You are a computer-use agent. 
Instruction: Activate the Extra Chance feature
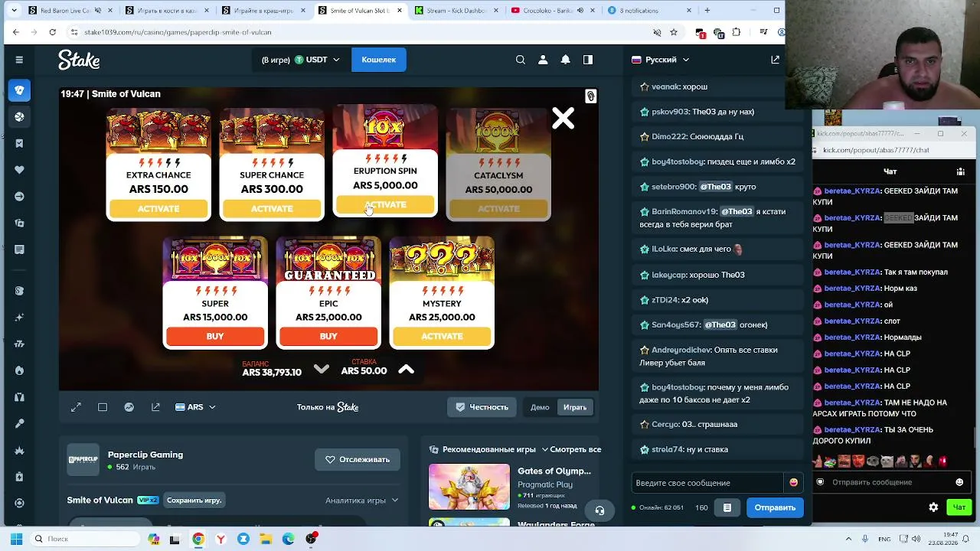158,209
